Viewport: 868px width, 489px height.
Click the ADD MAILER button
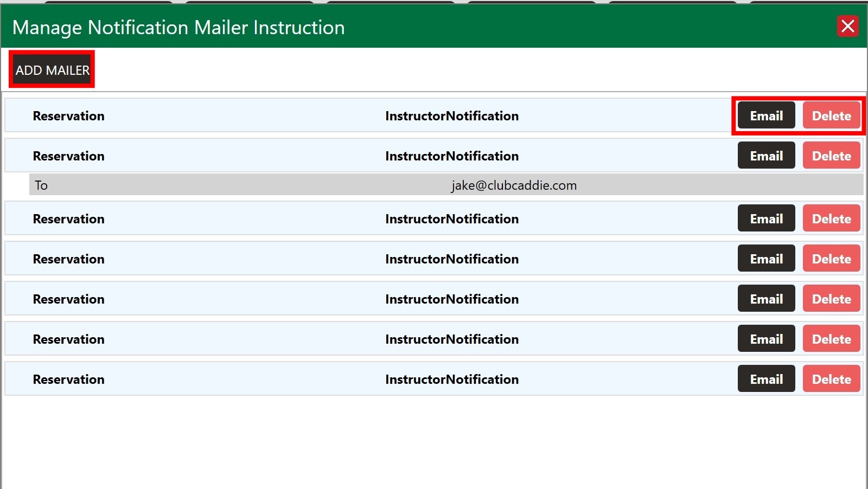52,70
